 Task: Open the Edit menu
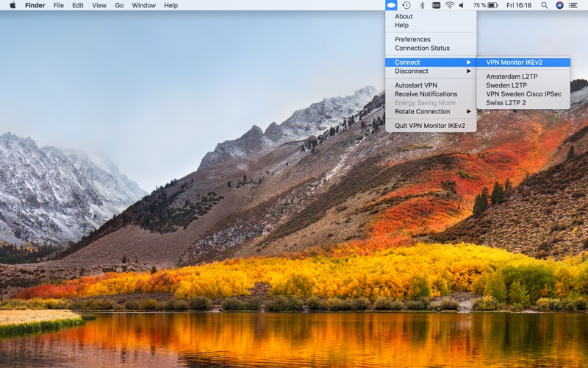78,5
